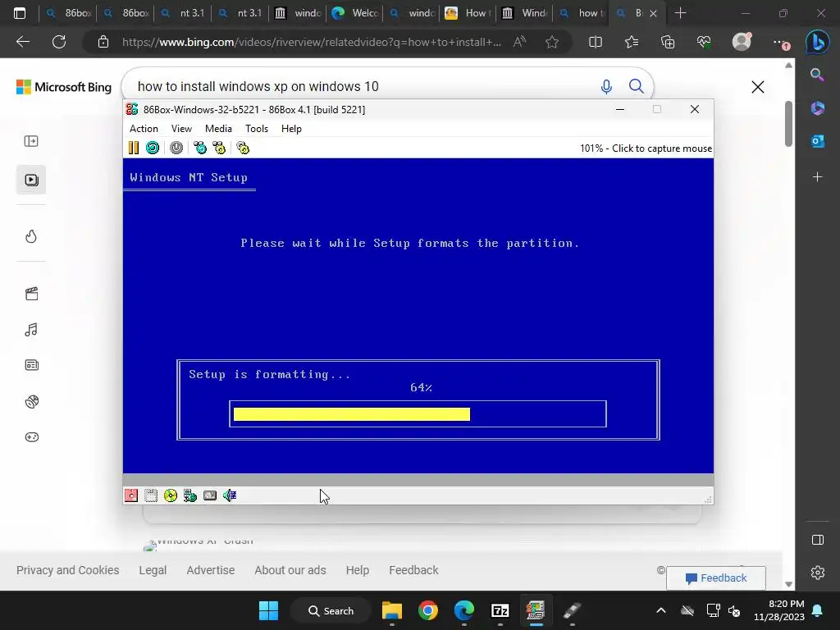Open Windows Start menu
The height and width of the screenshot is (630, 840).
268,610
